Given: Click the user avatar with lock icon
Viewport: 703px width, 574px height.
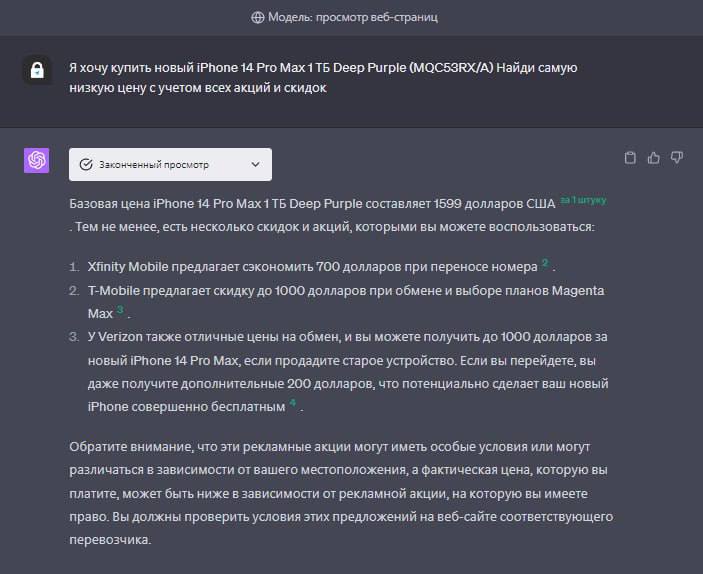Looking at the screenshot, I should coord(37,70).
